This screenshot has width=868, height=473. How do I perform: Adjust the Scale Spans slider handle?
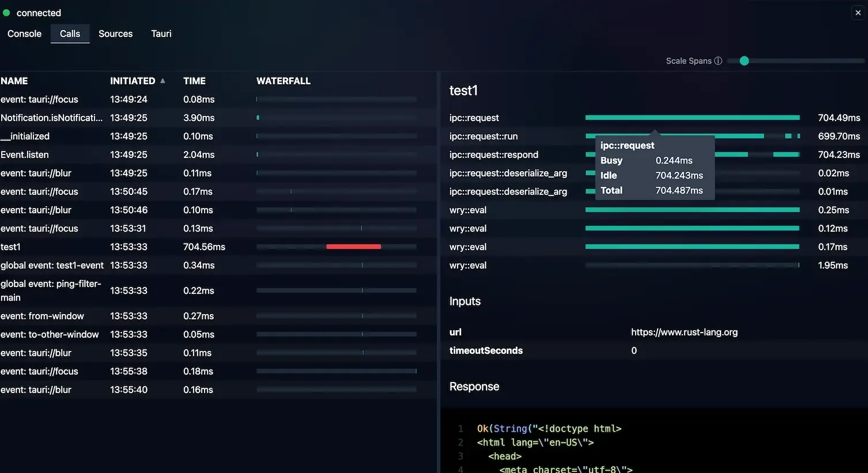[744, 61]
